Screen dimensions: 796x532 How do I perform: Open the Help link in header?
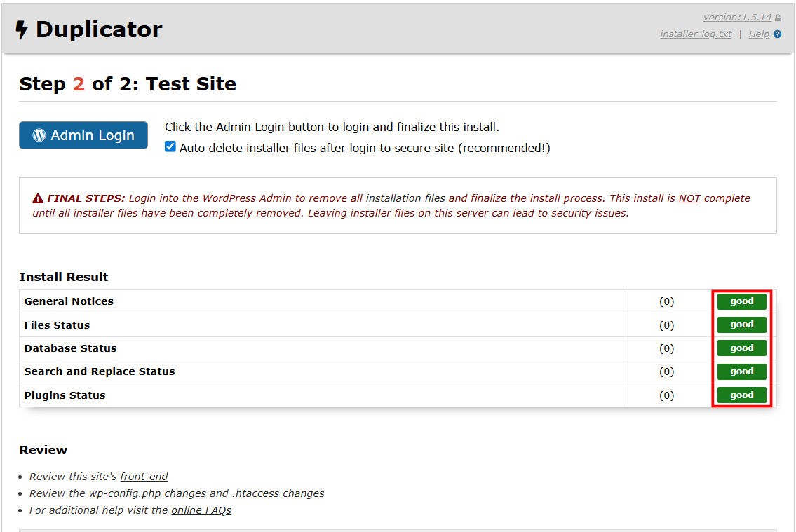coord(759,34)
